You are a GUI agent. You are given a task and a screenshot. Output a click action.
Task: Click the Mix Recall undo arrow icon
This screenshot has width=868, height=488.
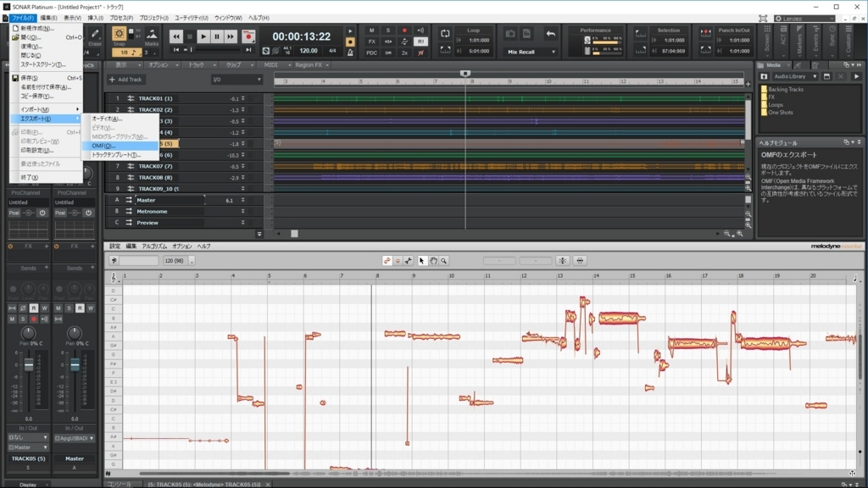(550, 34)
